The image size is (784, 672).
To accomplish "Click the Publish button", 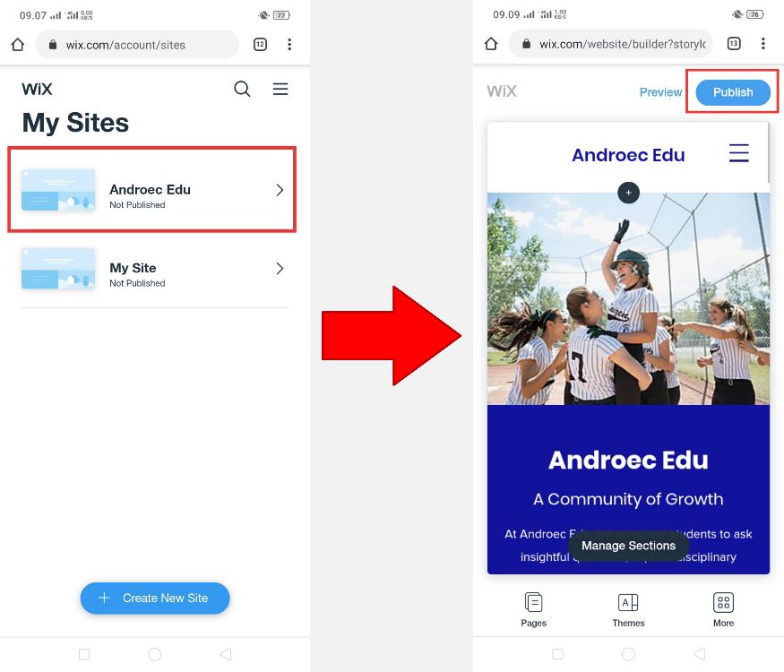I will coord(733,92).
